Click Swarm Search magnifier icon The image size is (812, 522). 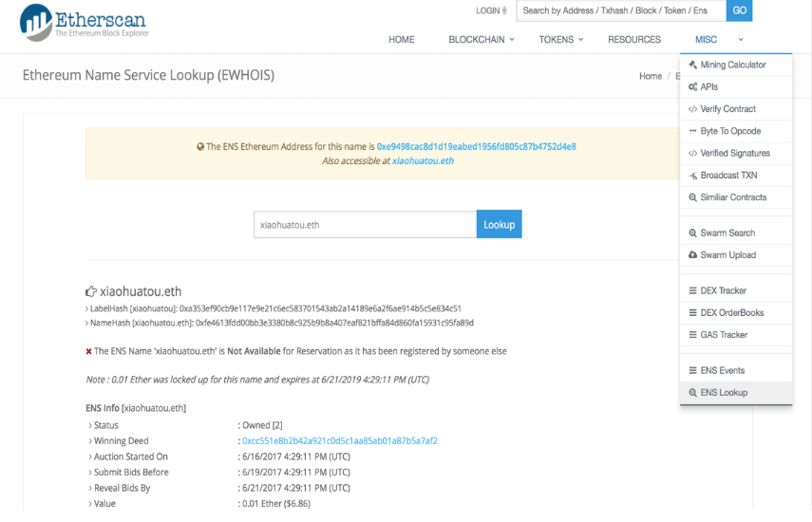[x=692, y=233]
